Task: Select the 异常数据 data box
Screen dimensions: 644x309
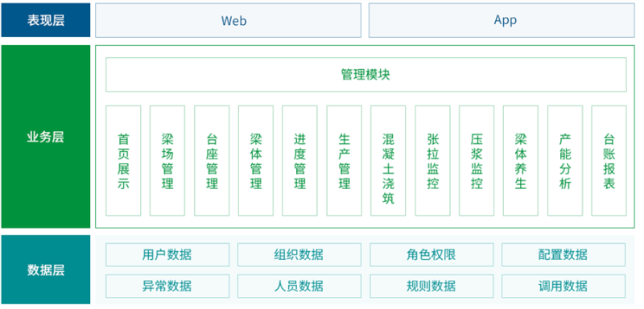Action: [x=167, y=286]
